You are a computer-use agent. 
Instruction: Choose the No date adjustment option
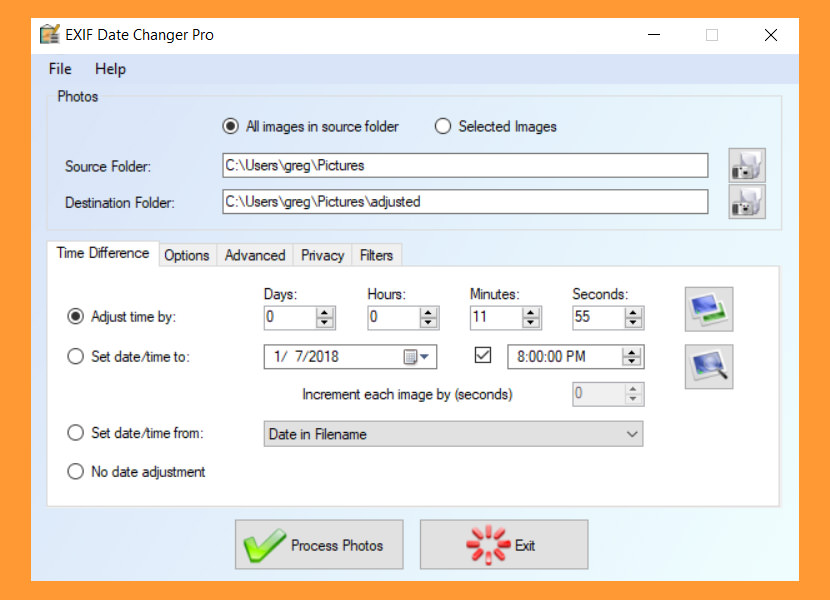coord(75,472)
